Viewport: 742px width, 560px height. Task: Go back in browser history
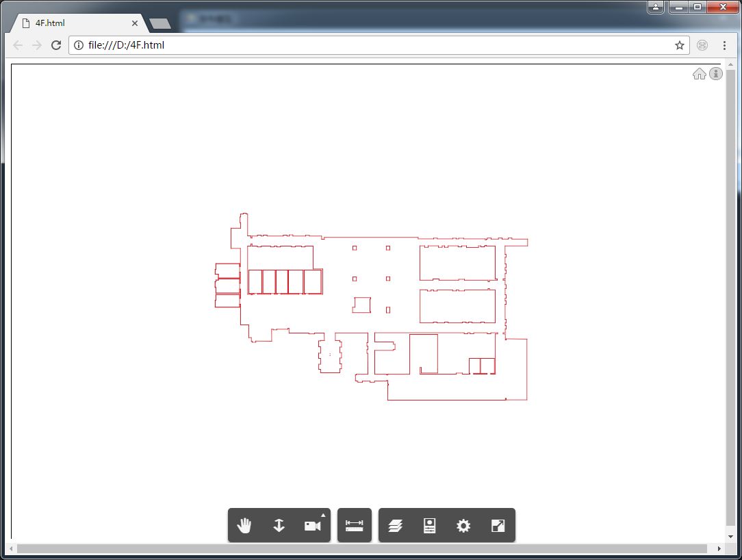18,45
